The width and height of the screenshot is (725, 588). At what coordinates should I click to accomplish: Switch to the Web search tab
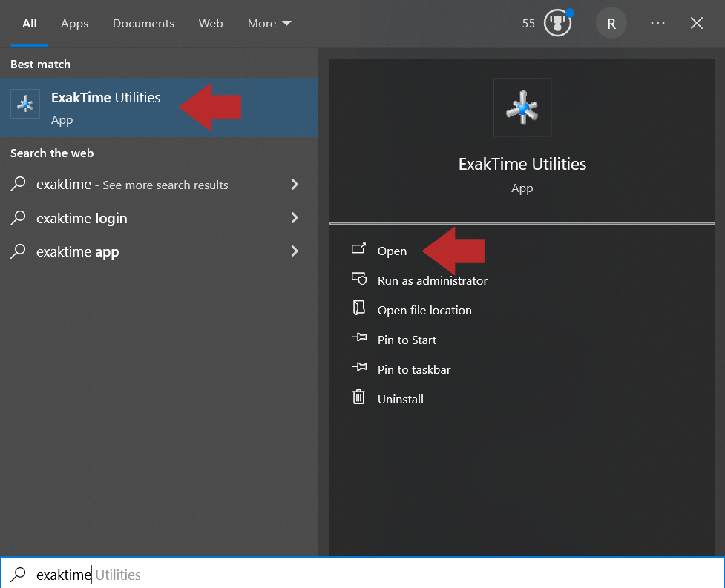[211, 24]
